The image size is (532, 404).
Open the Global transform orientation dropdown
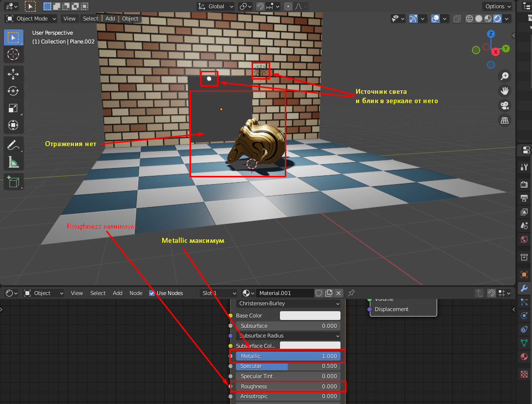click(216, 6)
